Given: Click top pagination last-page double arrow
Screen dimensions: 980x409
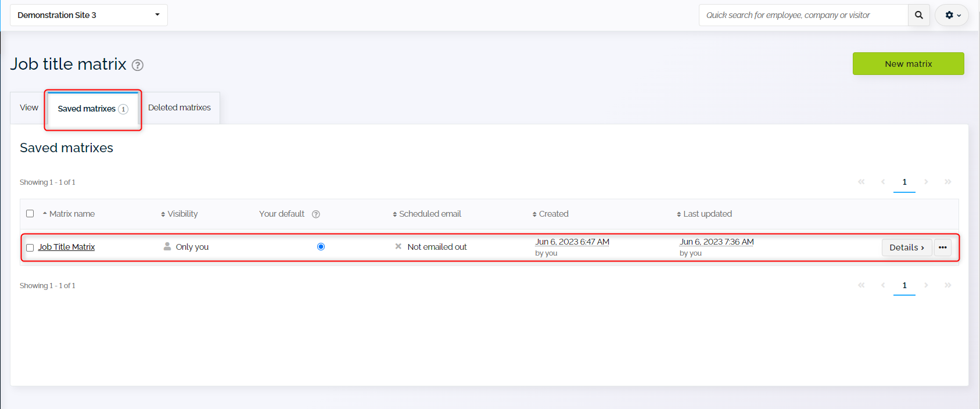Looking at the screenshot, I should click(x=947, y=182).
